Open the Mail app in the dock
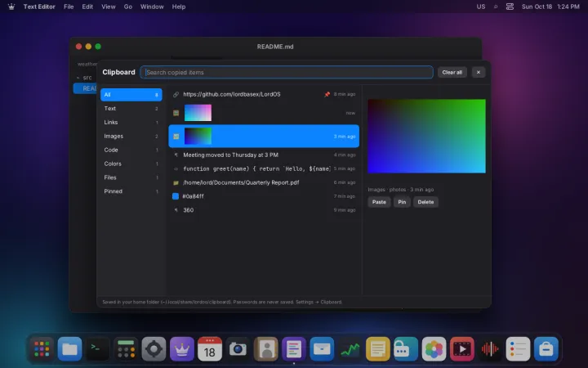This screenshot has height=368, width=588. coord(322,349)
